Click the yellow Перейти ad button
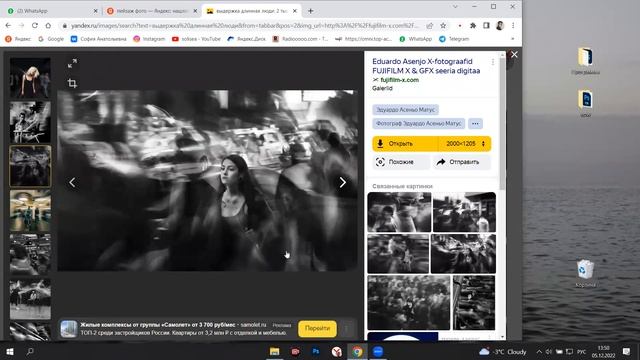This screenshot has height=360, width=640. 318,329
